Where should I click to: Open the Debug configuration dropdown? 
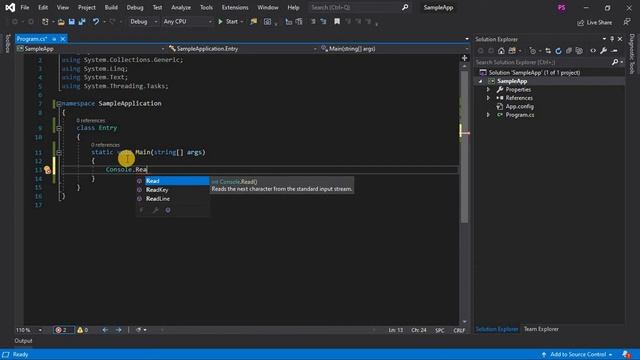coord(143,22)
